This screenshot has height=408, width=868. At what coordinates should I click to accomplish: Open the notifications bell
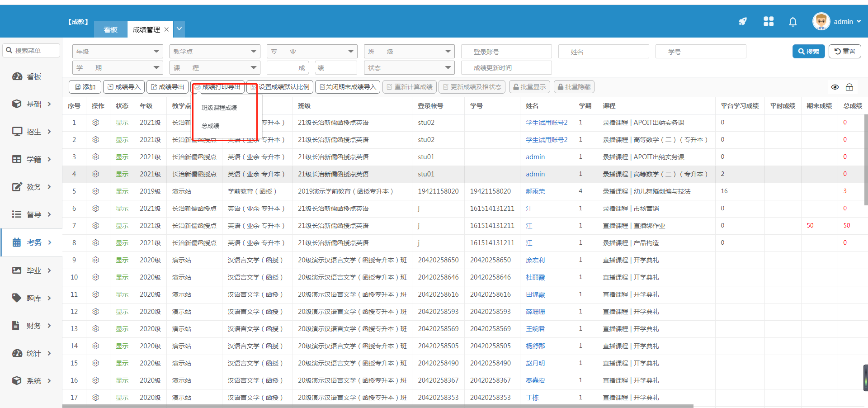pyautogui.click(x=793, y=22)
